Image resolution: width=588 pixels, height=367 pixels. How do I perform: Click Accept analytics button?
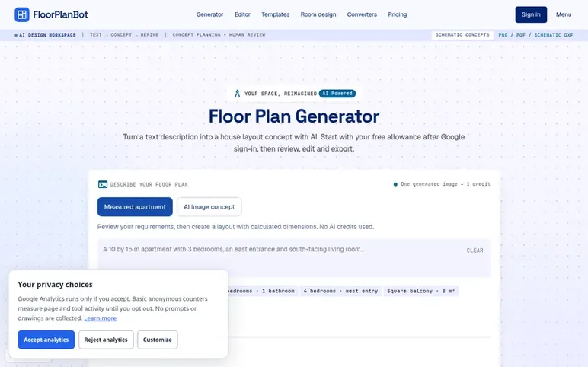[x=46, y=340]
